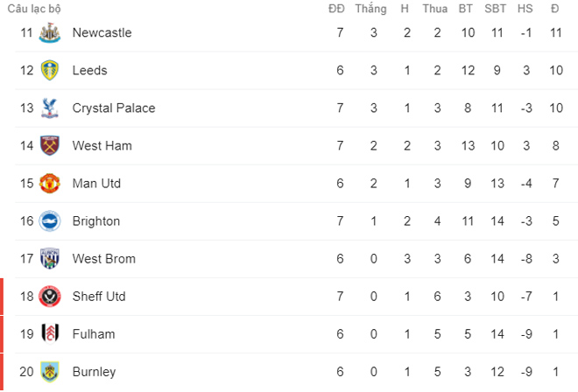Open the Newcastle team link
Viewport: 578px width, 392px height.
pos(102,32)
